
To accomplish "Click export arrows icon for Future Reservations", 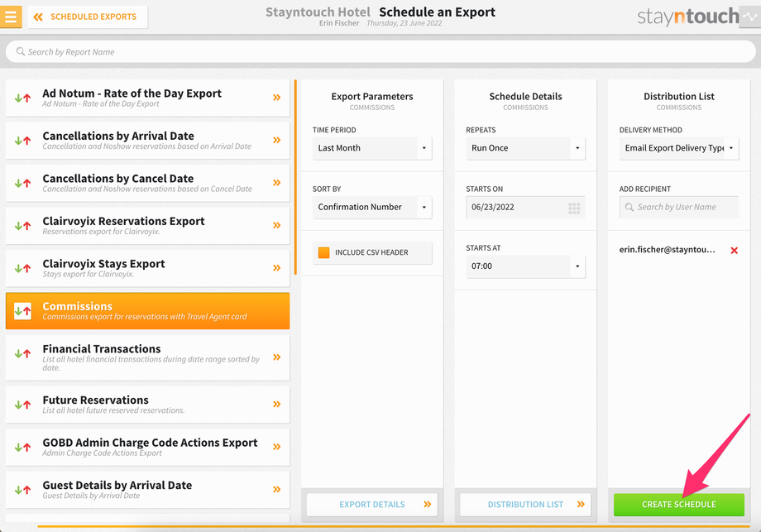I will pyautogui.click(x=23, y=405).
